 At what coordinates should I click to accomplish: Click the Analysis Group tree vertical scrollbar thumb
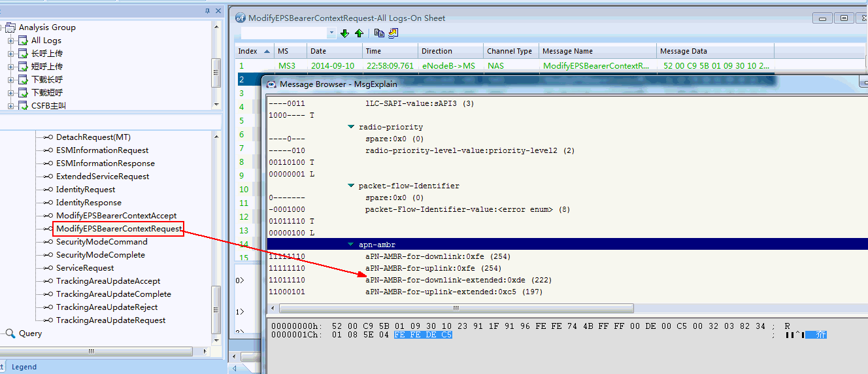[x=216, y=73]
